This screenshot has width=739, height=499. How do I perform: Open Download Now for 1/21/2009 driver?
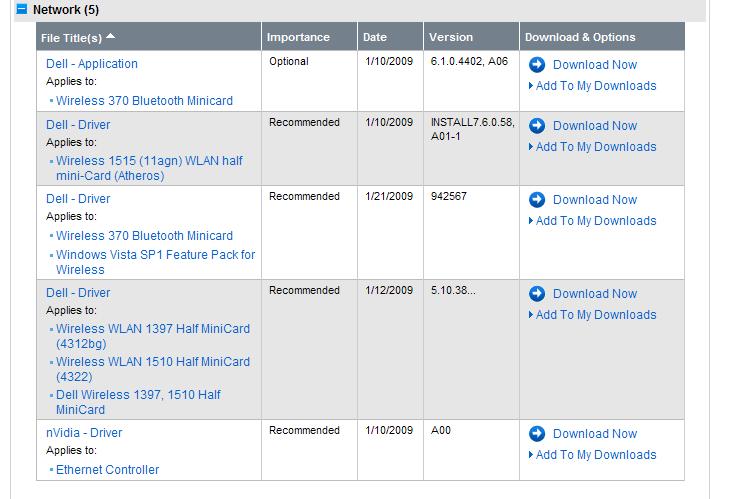(x=595, y=200)
